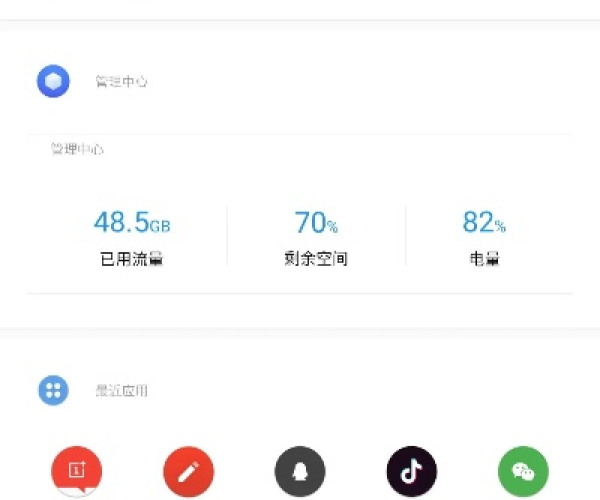Open the red OnePlus app
Image resolution: width=600 pixels, height=500 pixels.
click(76, 471)
